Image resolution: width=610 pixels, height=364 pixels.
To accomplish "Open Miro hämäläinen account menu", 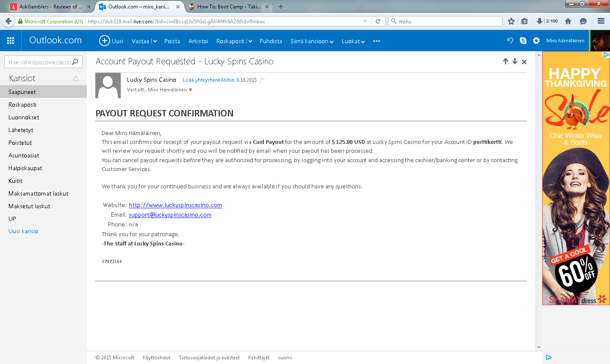I will tap(565, 41).
